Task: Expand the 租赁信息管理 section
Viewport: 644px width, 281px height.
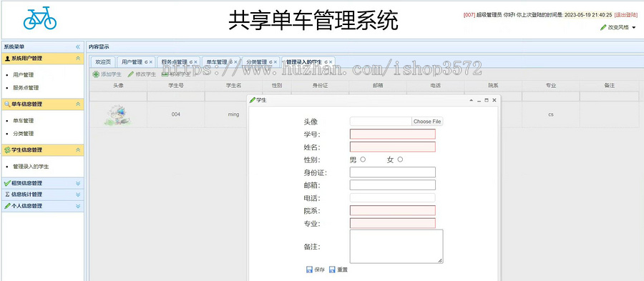Action: click(x=77, y=183)
